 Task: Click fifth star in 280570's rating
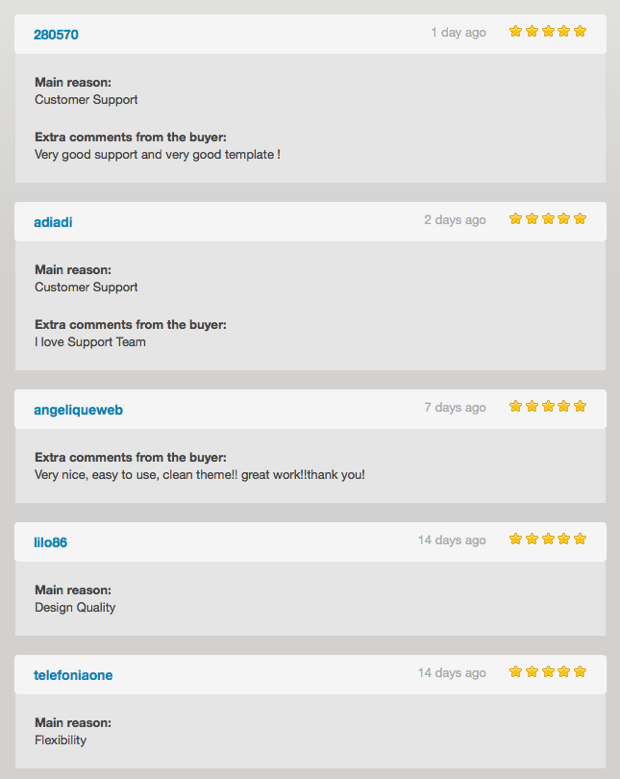tap(580, 31)
